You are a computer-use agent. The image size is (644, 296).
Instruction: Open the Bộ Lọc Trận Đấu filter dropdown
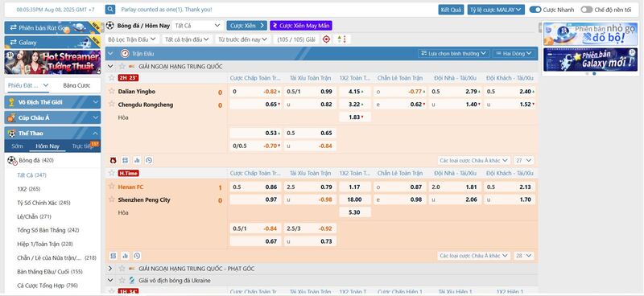pos(132,39)
